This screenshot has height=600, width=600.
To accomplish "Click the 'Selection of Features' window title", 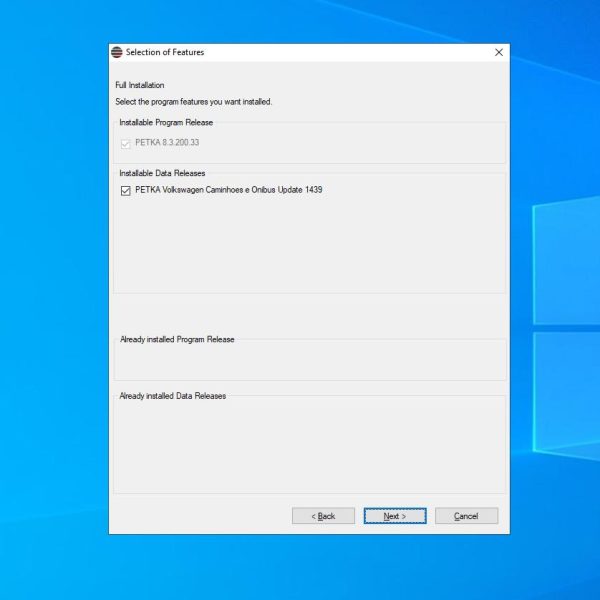I will point(165,52).
